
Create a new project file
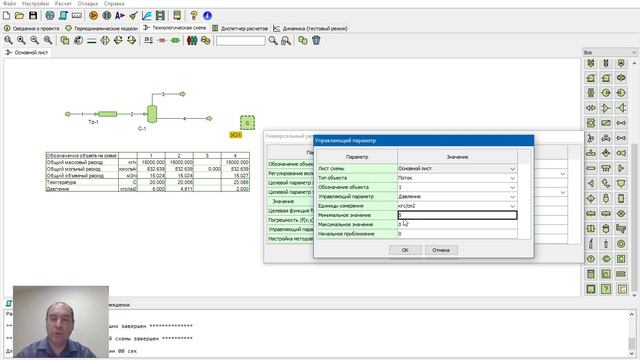(7, 16)
